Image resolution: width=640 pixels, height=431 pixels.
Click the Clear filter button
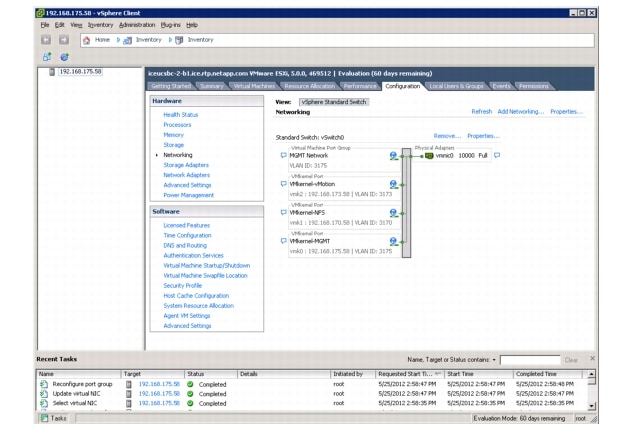[x=571, y=360]
